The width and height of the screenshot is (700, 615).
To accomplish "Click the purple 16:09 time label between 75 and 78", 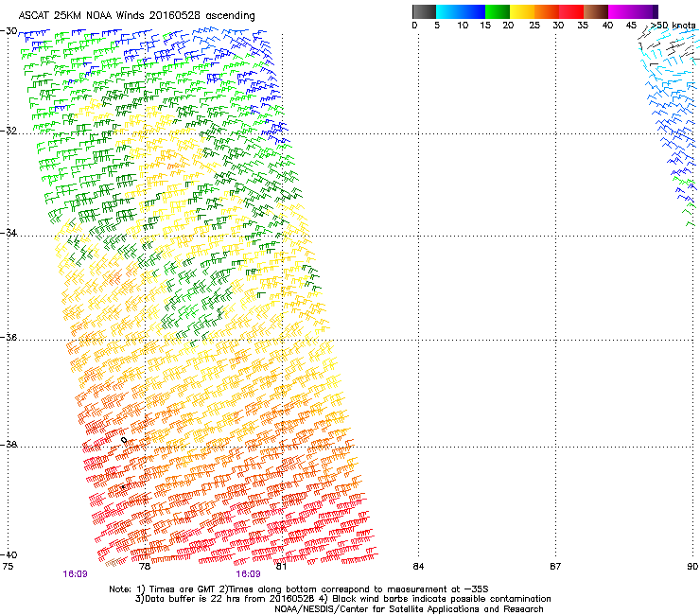I will (75, 574).
